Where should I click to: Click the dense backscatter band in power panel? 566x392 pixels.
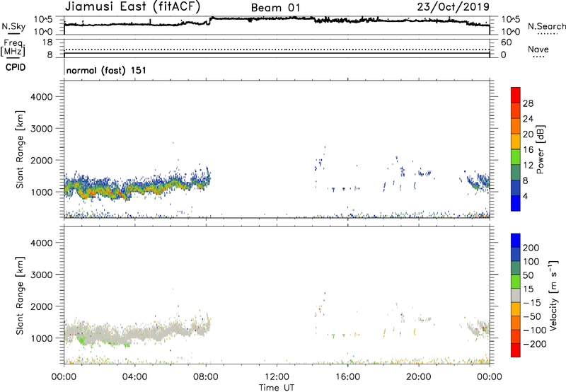tap(137, 185)
